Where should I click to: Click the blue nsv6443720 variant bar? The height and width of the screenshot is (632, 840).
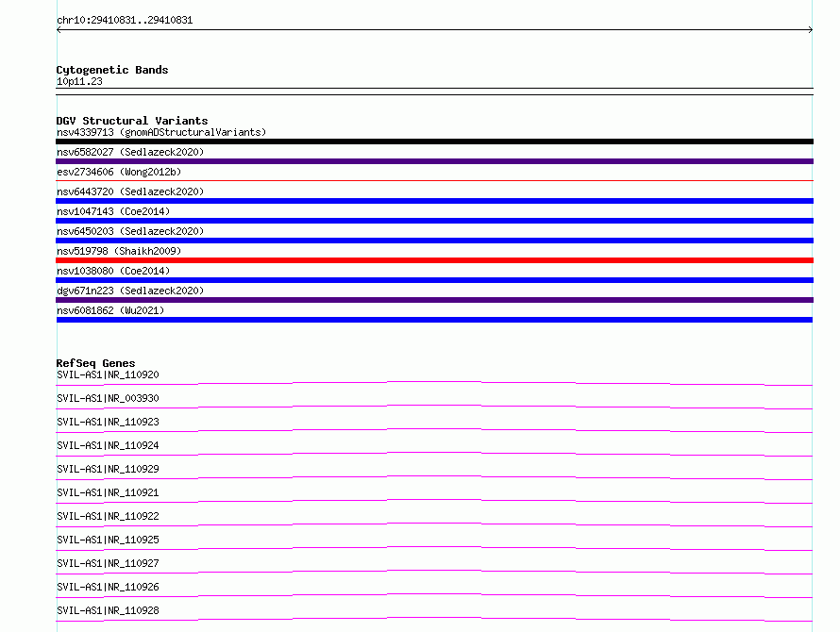(434, 201)
